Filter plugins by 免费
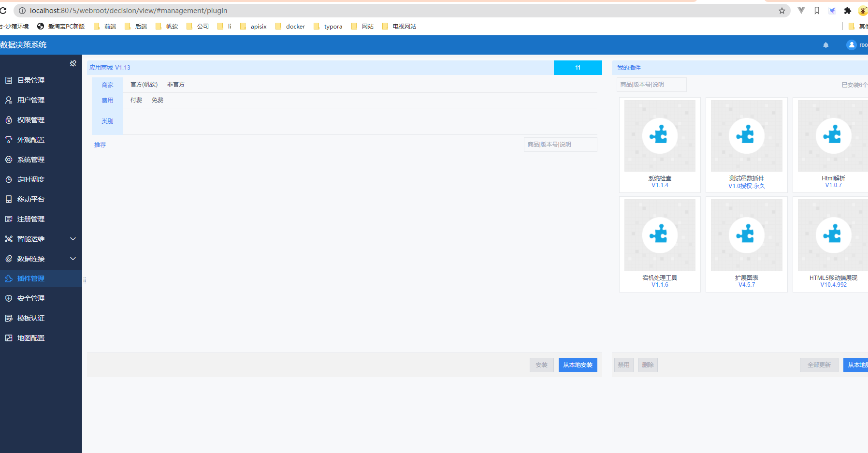This screenshot has height=453, width=868. [x=158, y=100]
